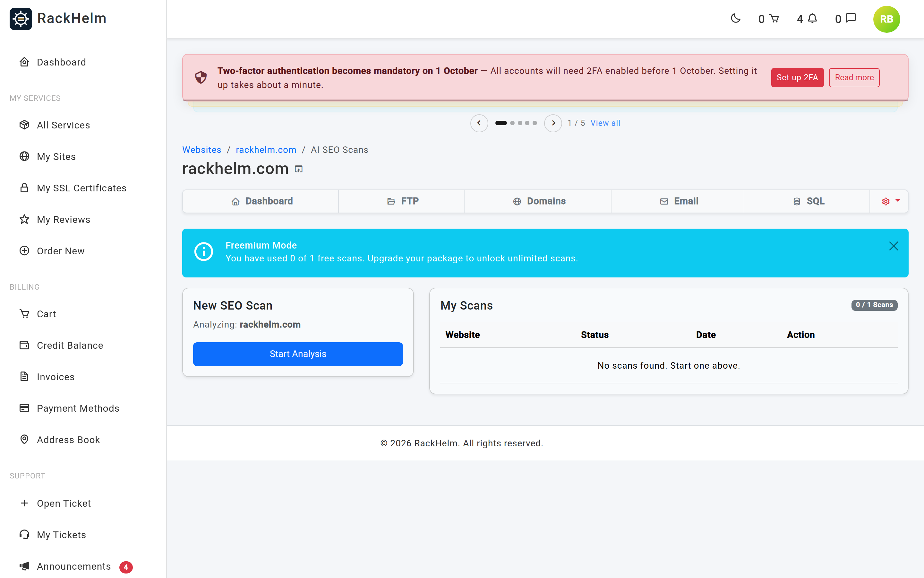
Task: Click Read more on 2FA banner
Action: point(854,78)
